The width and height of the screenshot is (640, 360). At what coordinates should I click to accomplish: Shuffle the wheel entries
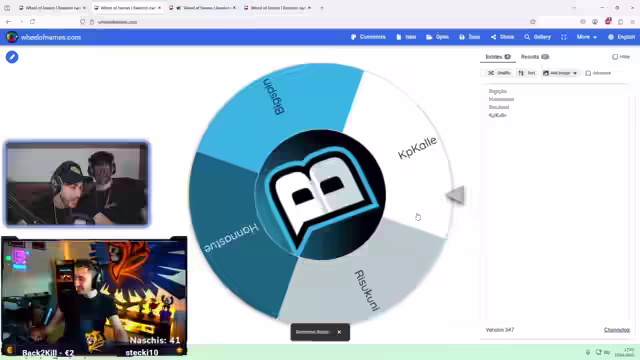click(499, 73)
